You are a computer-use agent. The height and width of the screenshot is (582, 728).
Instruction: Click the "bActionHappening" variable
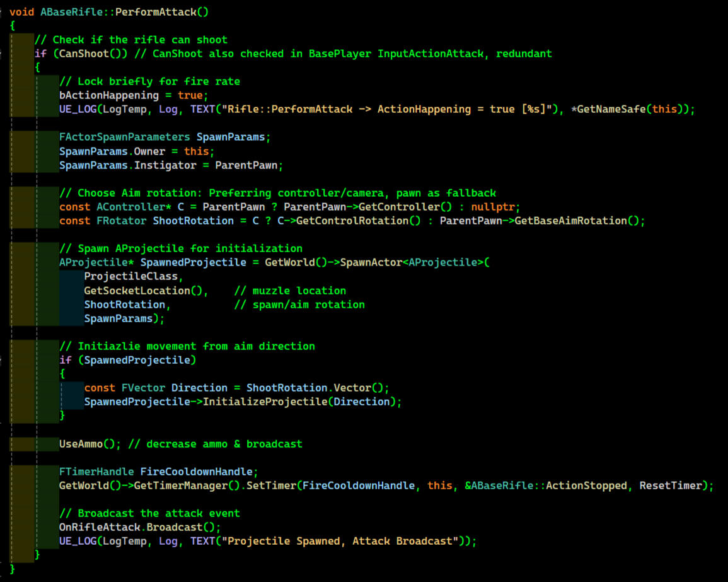click(x=108, y=96)
